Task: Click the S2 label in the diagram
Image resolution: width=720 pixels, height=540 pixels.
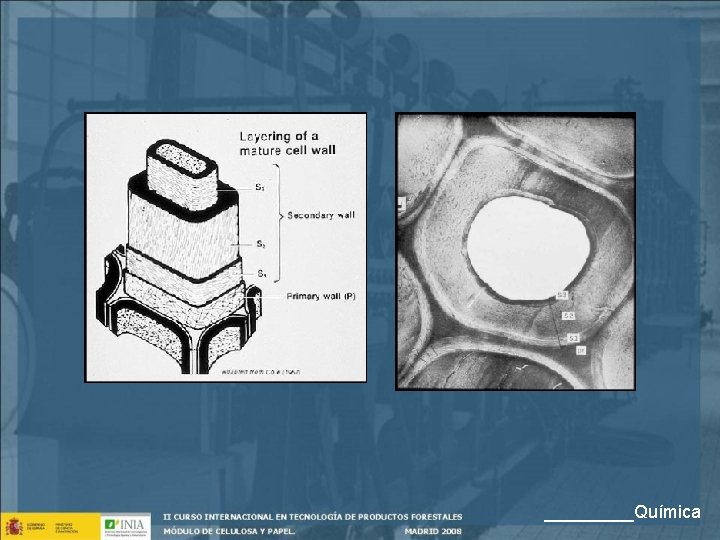Action: [261, 244]
